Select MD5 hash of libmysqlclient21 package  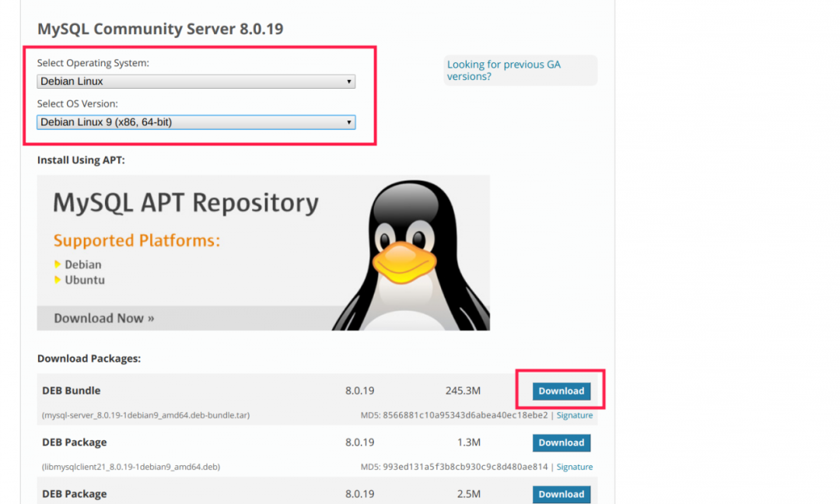coord(465,467)
